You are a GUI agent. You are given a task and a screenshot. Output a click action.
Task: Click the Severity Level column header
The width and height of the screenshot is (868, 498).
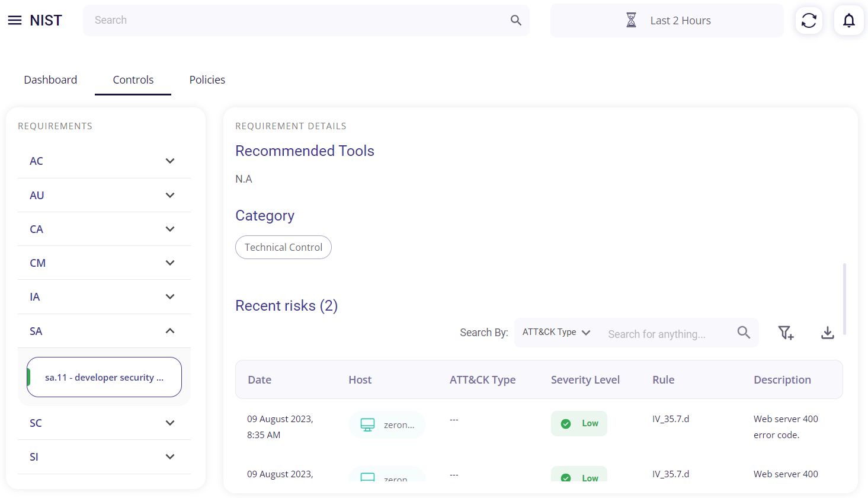point(585,379)
